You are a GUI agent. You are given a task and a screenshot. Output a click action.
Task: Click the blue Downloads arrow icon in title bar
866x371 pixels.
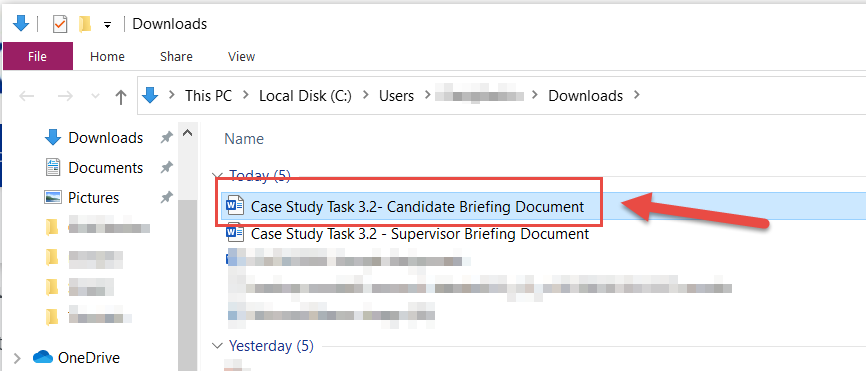(20, 23)
